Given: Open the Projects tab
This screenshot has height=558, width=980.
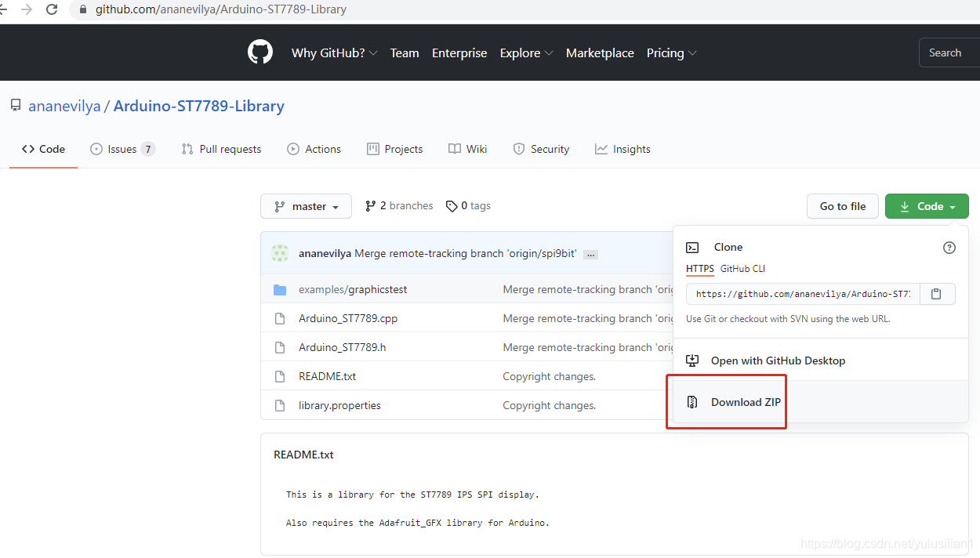Looking at the screenshot, I should click(394, 149).
